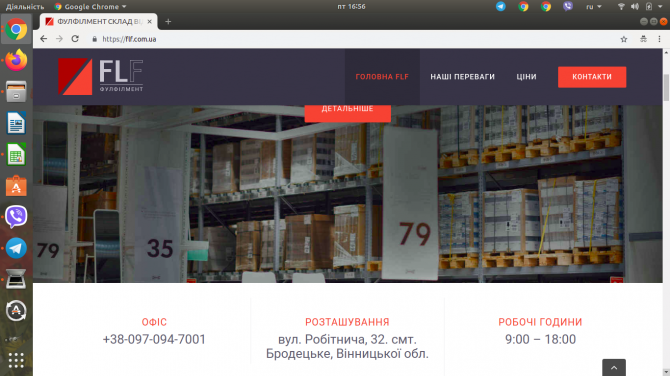The width and height of the screenshot is (670, 376).
Task: Go to the ЦІНИ menu item
Action: point(526,77)
